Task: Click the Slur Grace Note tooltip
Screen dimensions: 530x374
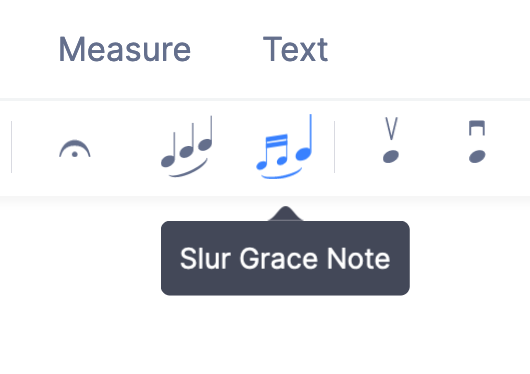Action: pos(285,258)
